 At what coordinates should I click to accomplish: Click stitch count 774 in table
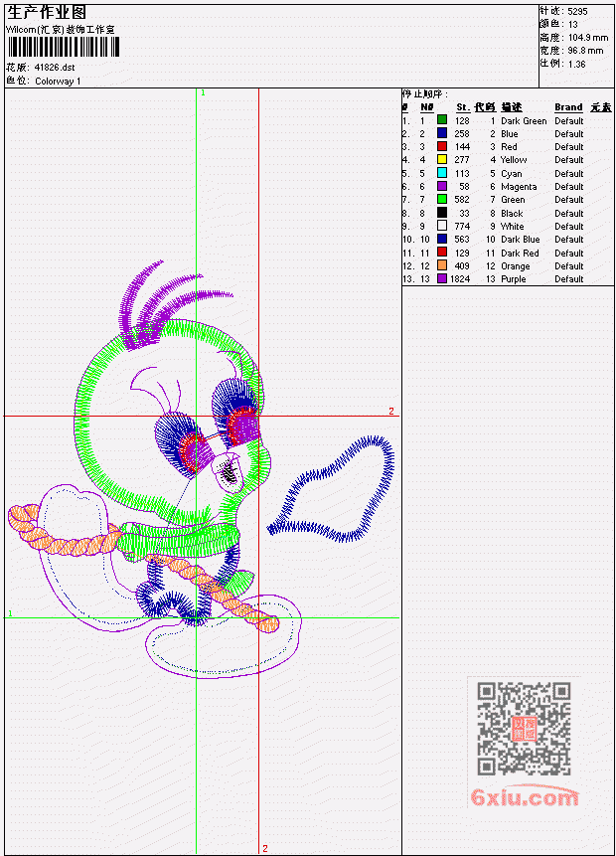point(462,227)
